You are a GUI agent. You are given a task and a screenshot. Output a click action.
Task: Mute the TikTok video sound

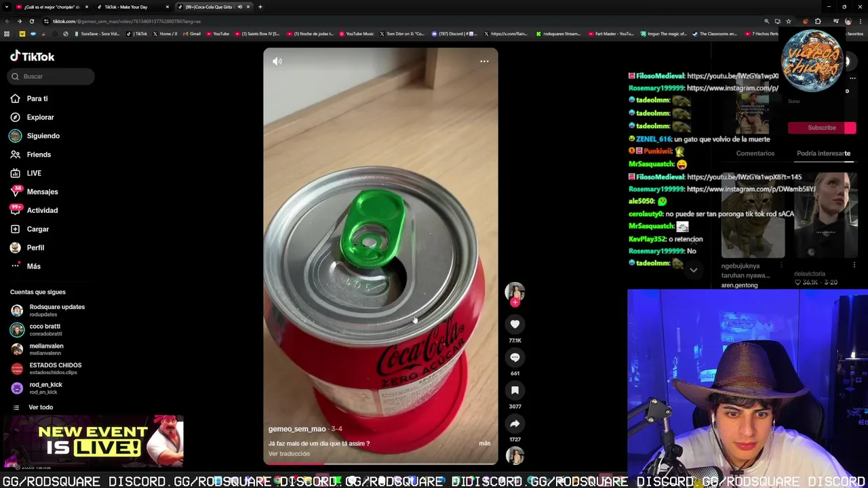[x=277, y=61]
